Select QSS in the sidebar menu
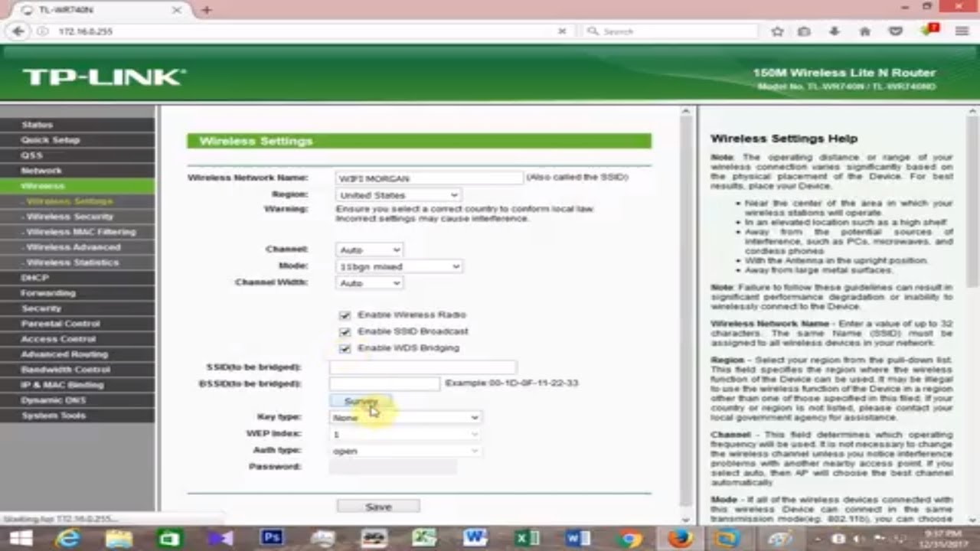 77,155
